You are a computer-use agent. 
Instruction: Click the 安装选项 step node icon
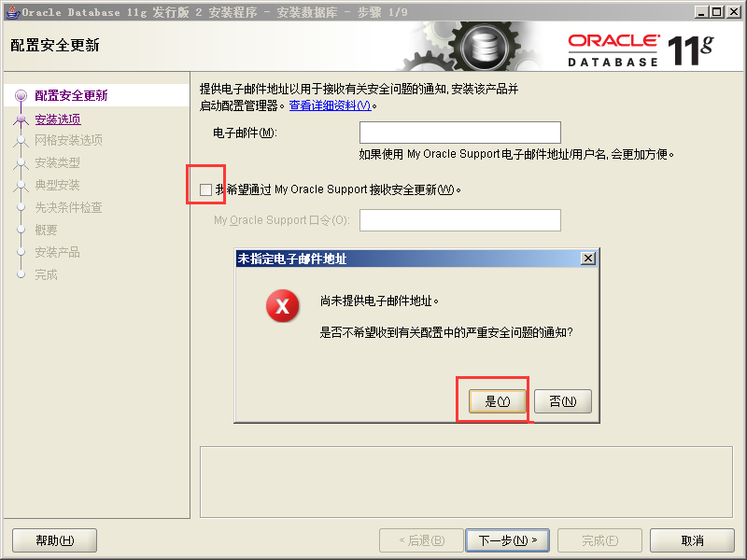[21, 119]
